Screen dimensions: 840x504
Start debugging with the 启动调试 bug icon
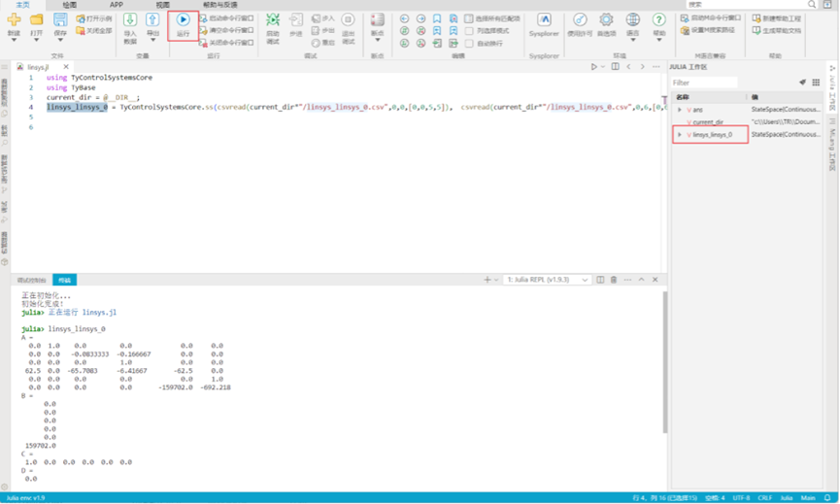(x=273, y=19)
